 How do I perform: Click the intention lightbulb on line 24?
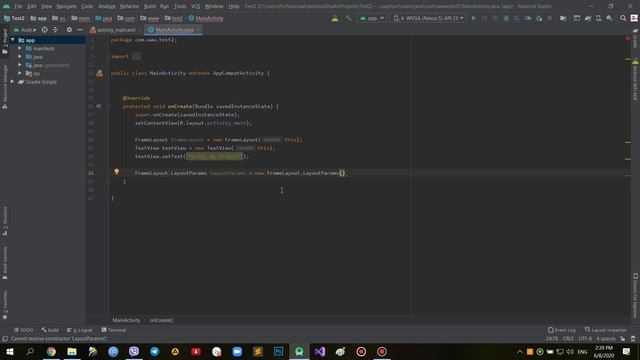(x=116, y=172)
